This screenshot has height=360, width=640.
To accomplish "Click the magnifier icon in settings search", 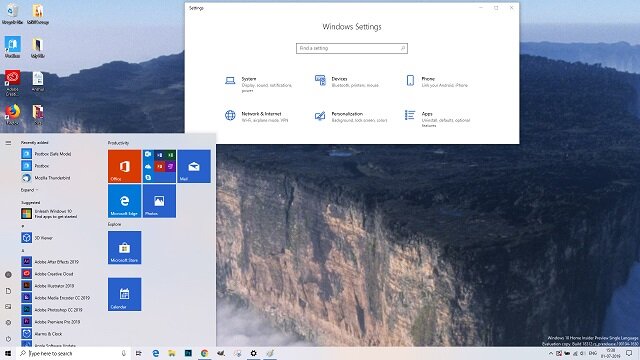I will [403, 48].
